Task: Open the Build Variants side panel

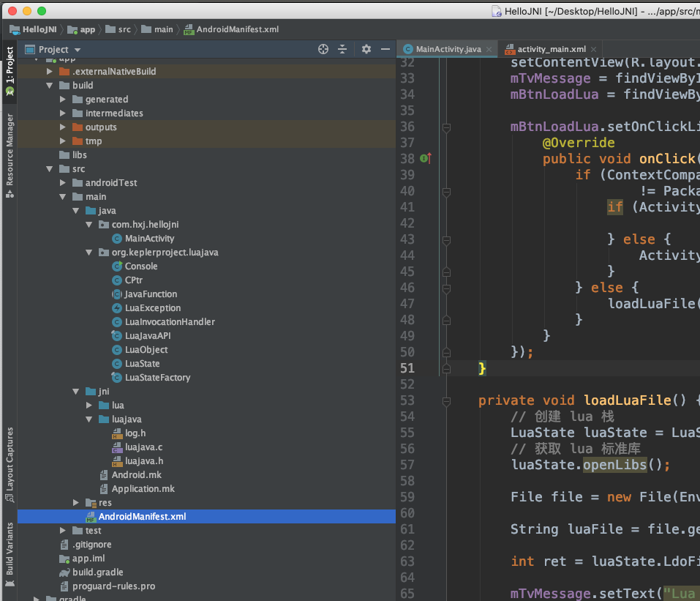Action: pos(10,554)
